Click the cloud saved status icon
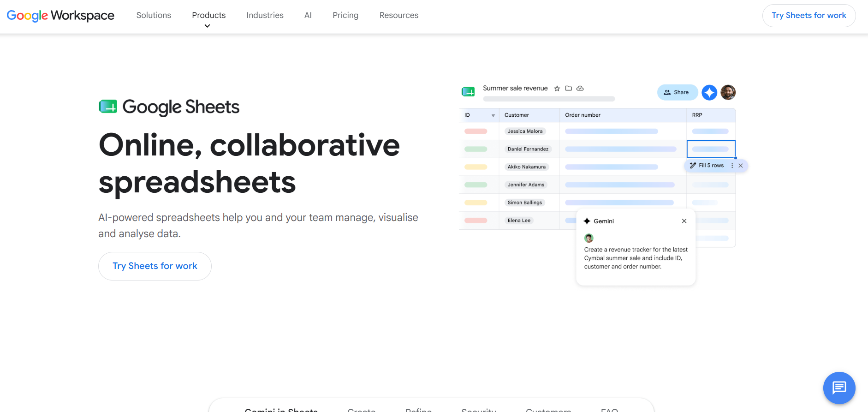 [x=580, y=88]
